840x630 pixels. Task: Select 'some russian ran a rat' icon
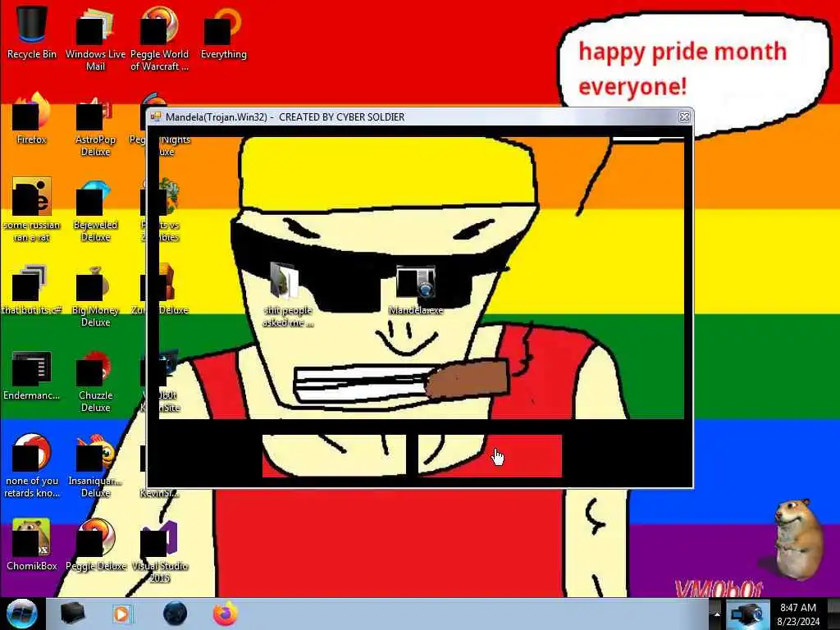click(32, 210)
